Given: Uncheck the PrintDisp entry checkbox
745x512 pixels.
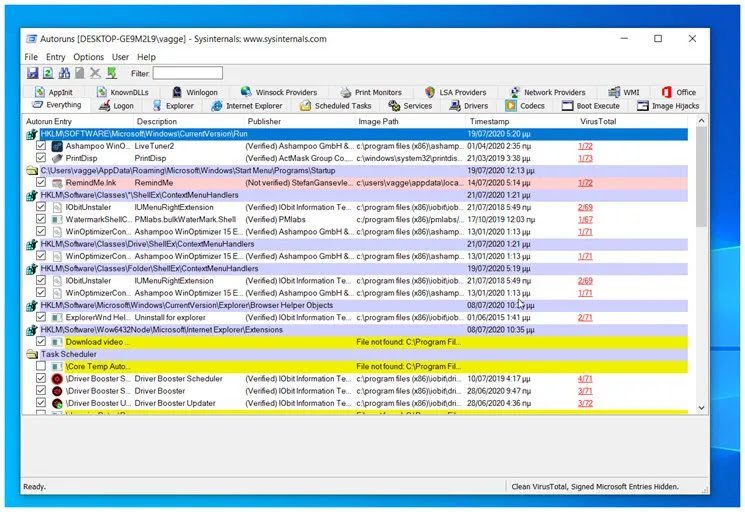Looking at the screenshot, I should [x=41, y=158].
